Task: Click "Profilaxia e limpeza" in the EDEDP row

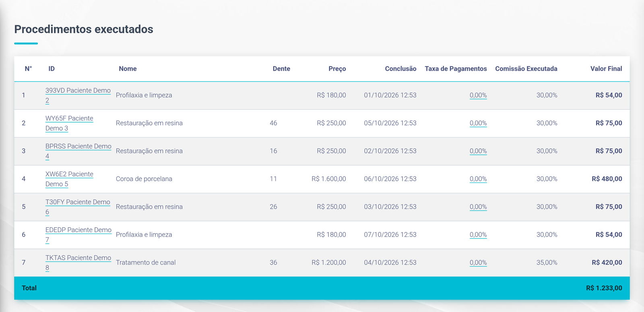Action: (144, 235)
